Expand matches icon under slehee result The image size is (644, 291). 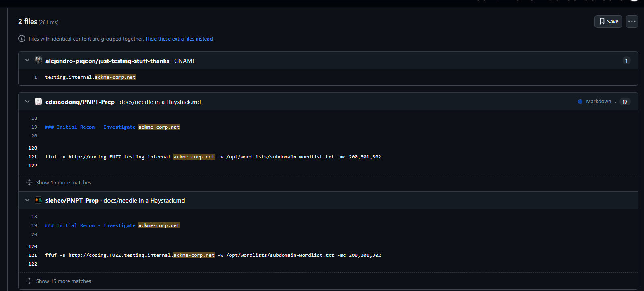29,281
